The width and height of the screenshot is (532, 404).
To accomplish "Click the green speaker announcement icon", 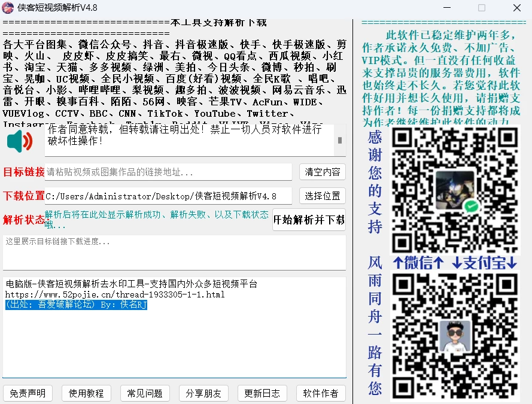I will click(20, 141).
